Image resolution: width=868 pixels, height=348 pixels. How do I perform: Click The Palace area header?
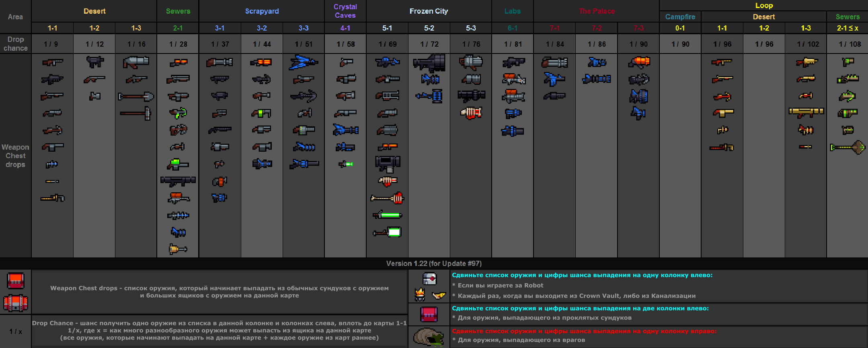coord(597,11)
